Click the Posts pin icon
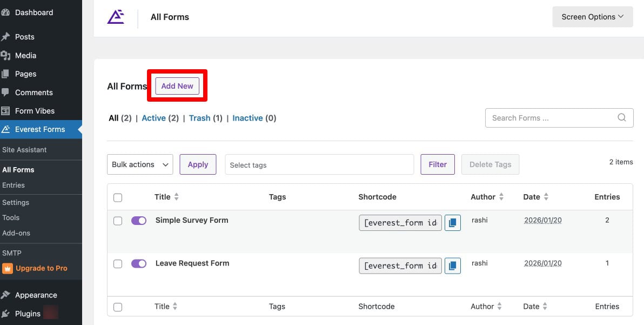Screen dimensions: 644x325 (5, 37)
